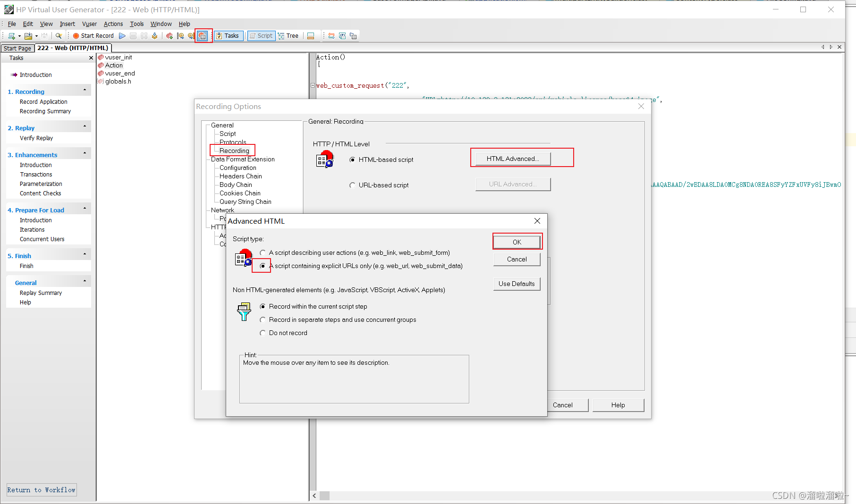856x504 pixels.
Task: Click the last toolbar icon with document list
Action: click(x=353, y=36)
